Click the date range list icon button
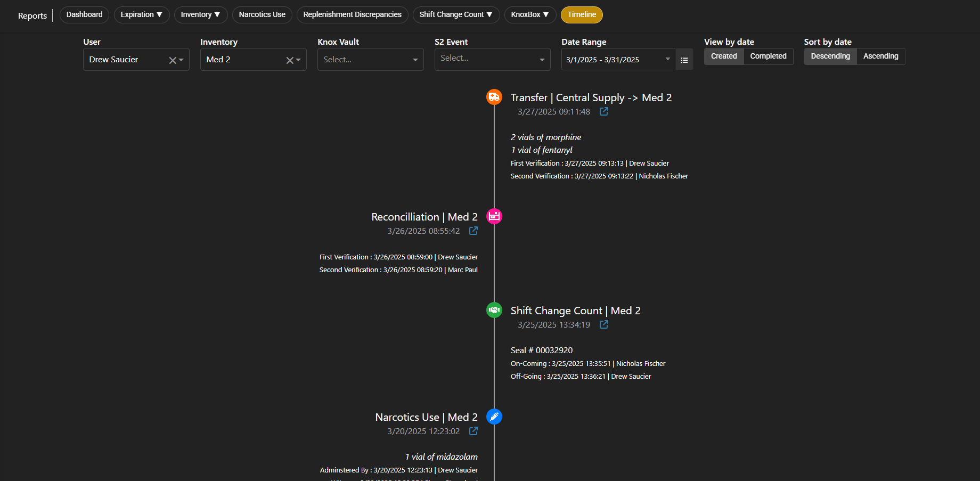Screen dimensions: 980x481 tap(684, 60)
